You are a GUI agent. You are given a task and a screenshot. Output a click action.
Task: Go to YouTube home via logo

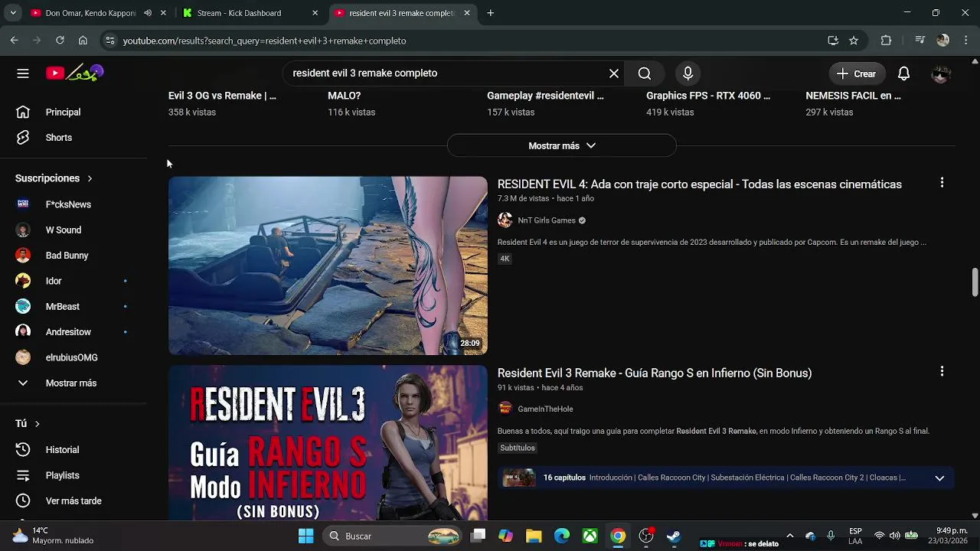(x=74, y=73)
